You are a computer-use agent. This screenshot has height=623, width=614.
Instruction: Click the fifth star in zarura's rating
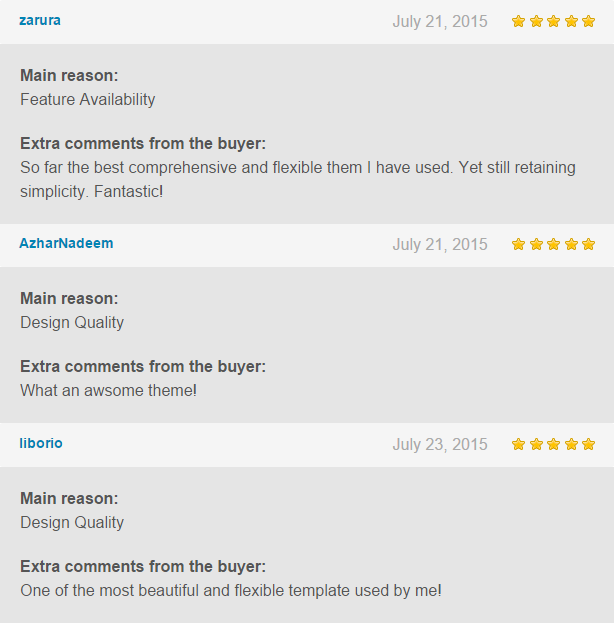588,21
